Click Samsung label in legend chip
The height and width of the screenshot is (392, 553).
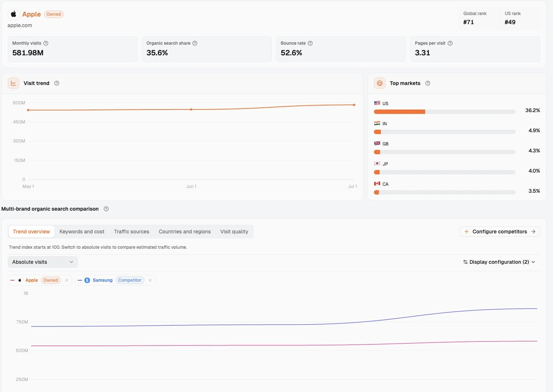pyautogui.click(x=103, y=280)
